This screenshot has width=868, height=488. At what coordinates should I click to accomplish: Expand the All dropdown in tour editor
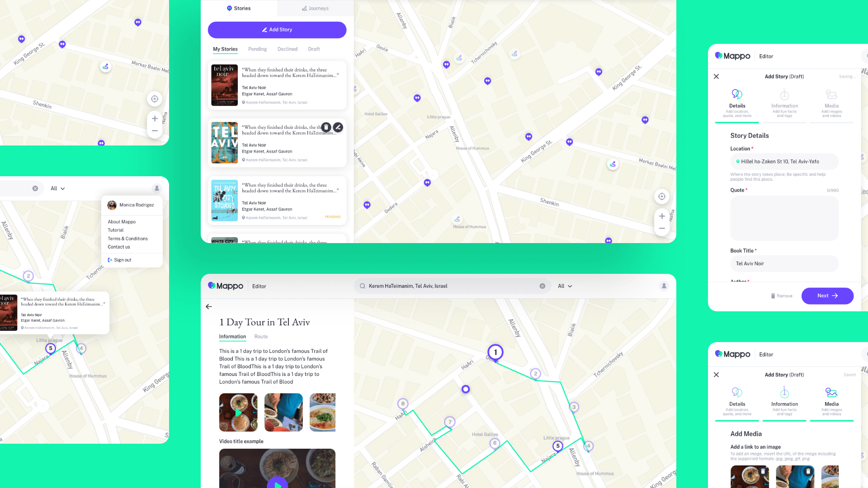(x=565, y=286)
